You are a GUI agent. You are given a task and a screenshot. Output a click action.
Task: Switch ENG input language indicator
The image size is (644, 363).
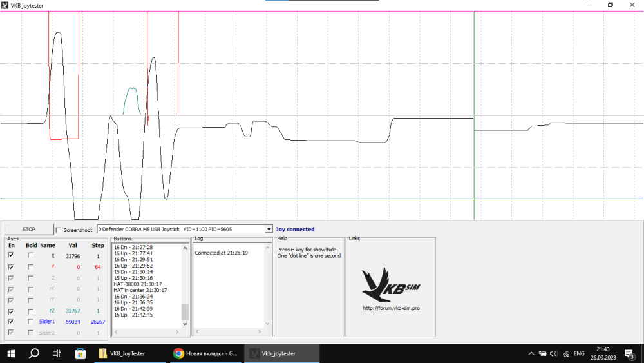point(579,353)
